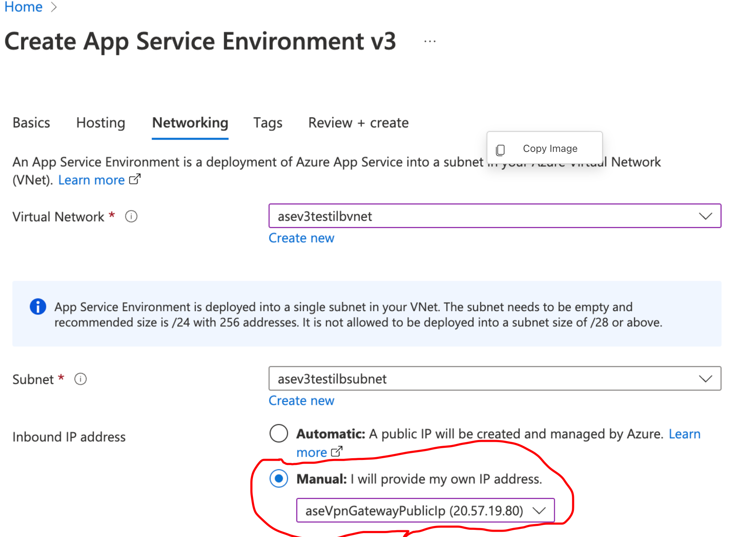Viewport: 756px width, 537px height.
Task: Click external link icon beside Automatic's more link
Action: 337,451
